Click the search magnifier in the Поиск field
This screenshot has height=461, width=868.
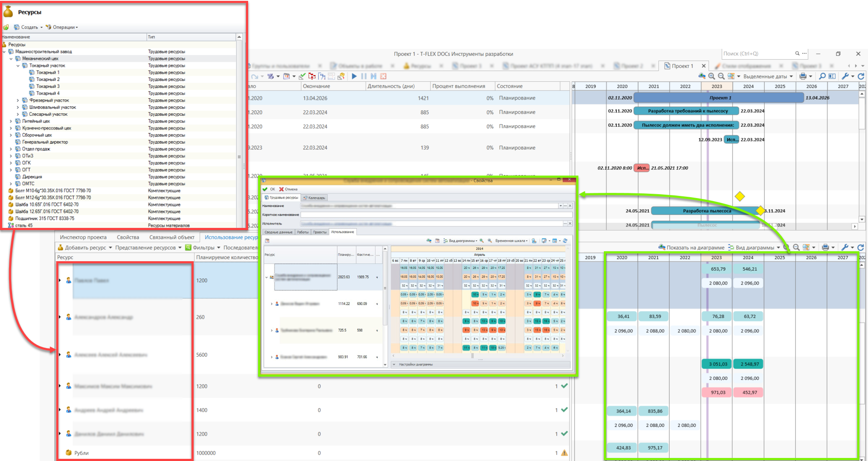coord(798,54)
